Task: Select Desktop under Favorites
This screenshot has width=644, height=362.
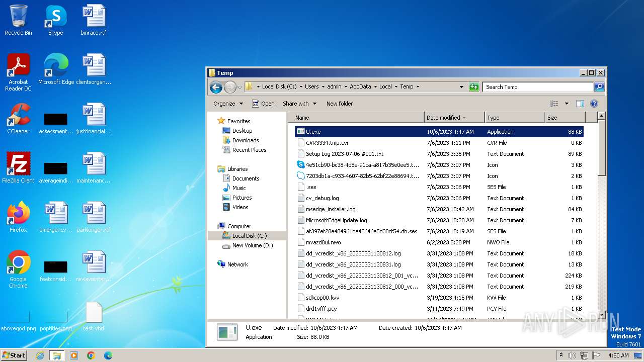Action: coord(242,131)
